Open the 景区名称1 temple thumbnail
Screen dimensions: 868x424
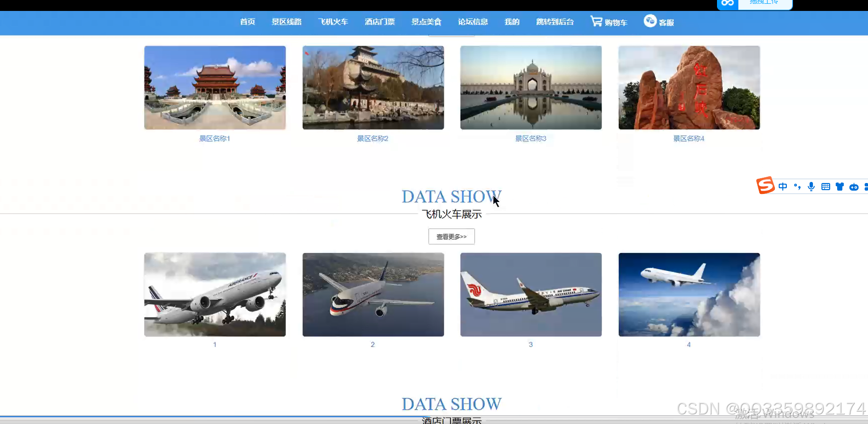pos(215,87)
